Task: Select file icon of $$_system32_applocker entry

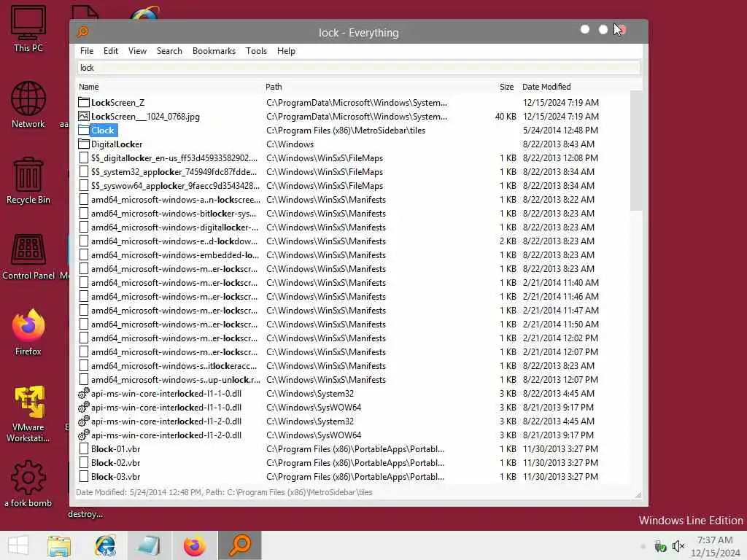Action: pyautogui.click(x=84, y=171)
